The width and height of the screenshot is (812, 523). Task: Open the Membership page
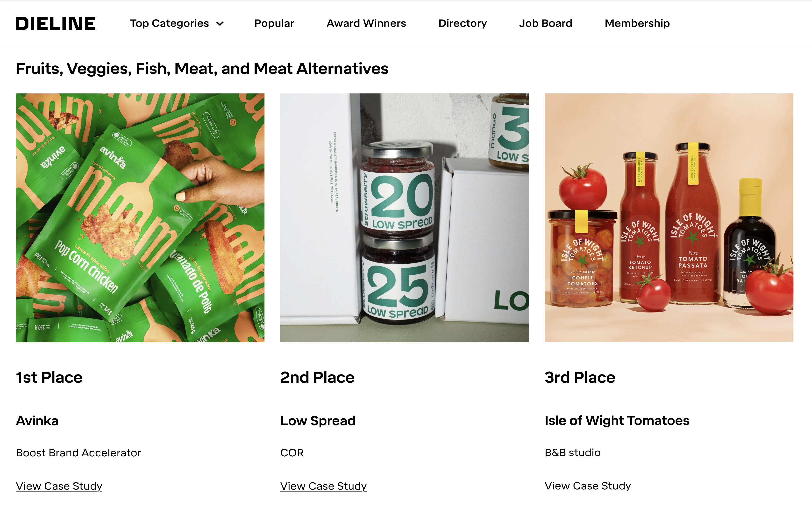click(x=637, y=23)
